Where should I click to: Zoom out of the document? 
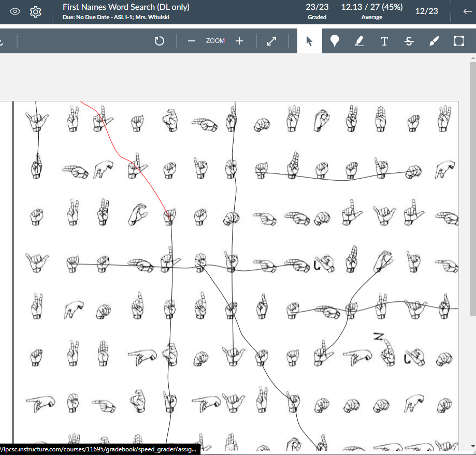(191, 40)
